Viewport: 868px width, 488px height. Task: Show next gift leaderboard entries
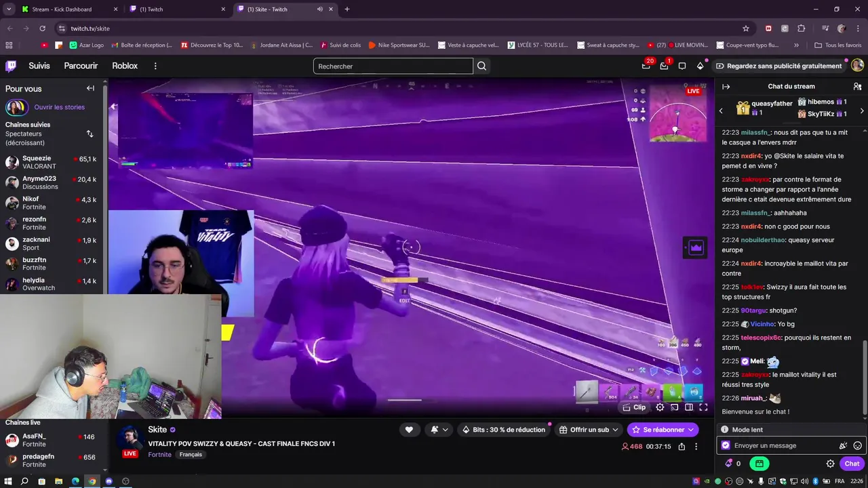862,110
